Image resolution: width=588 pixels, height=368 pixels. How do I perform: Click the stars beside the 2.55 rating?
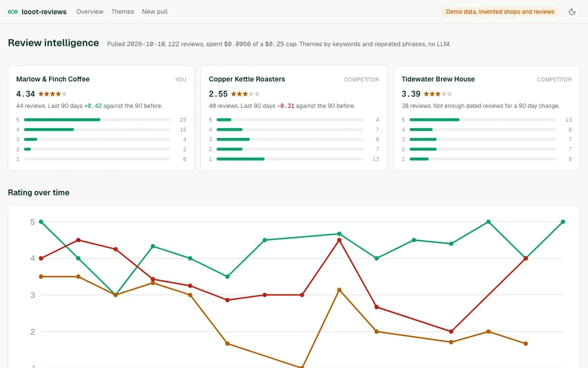[x=245, y=94]
